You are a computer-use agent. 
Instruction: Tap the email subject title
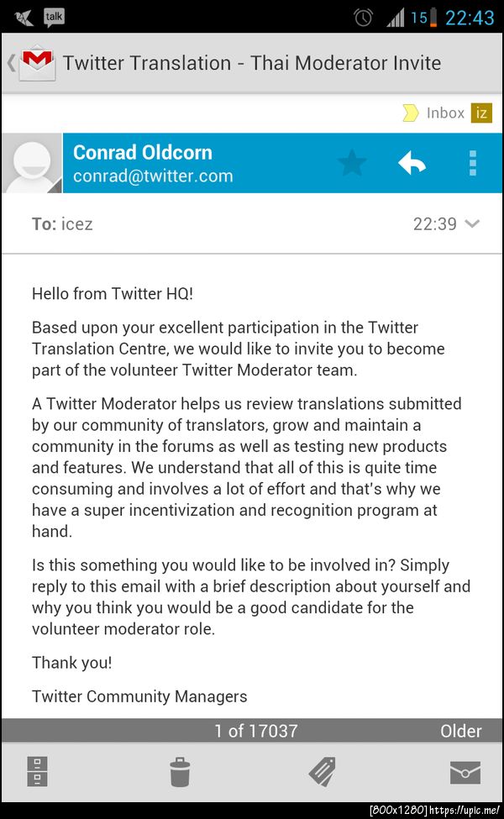252,63
